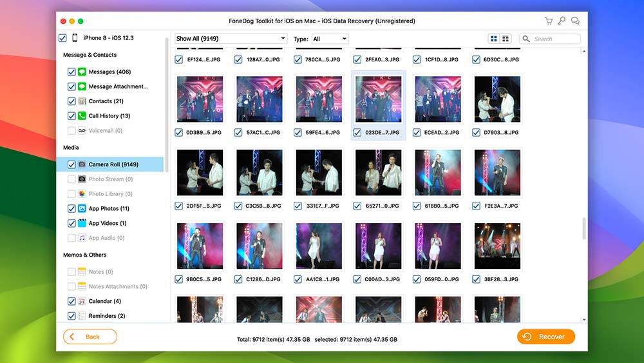
Task: Select Reminders (2) category
Action: point(107,316)
